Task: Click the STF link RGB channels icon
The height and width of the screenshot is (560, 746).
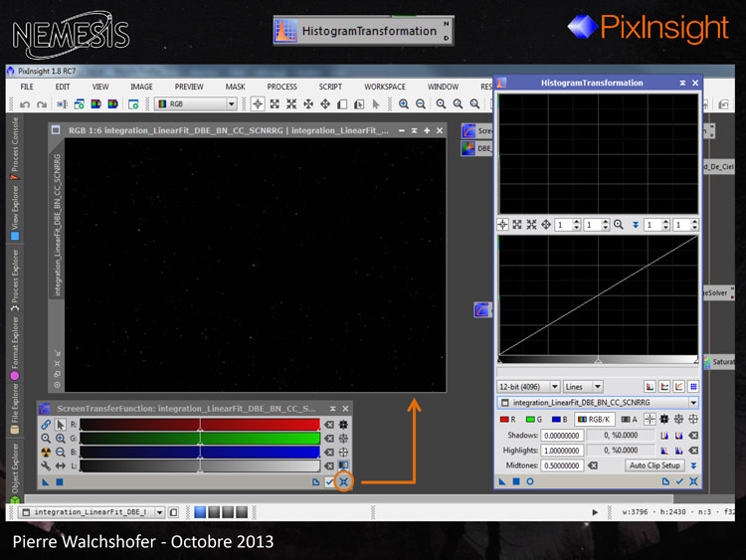Action: 46,425
